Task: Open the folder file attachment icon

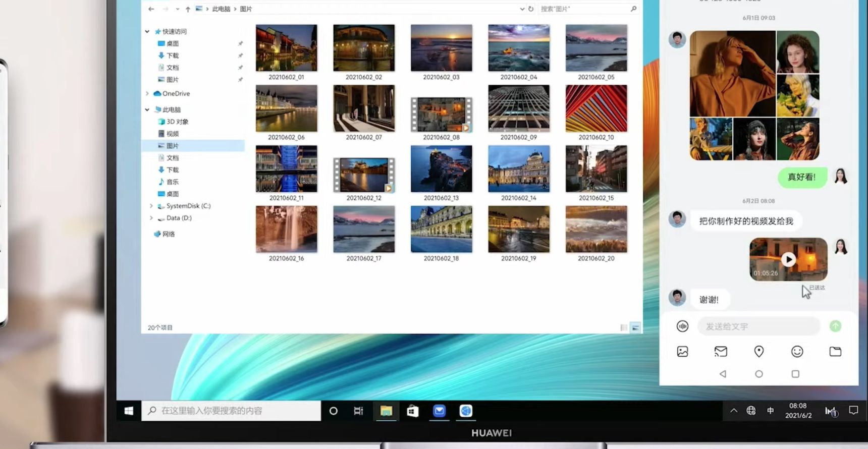Action: click(835, 352)
